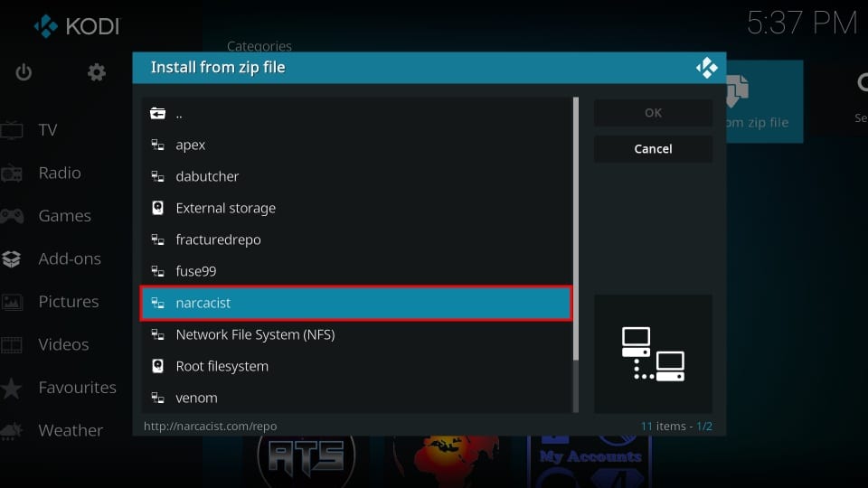Screen dimensions: 868x488
Task: Click the drive icon beside Root filesystem
Action: (157, 366)
